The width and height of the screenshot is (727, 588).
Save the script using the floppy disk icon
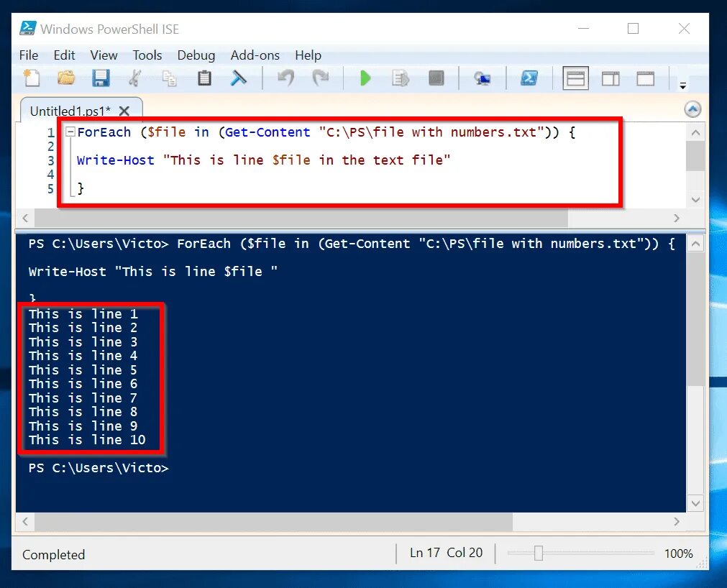pos(101,78)
